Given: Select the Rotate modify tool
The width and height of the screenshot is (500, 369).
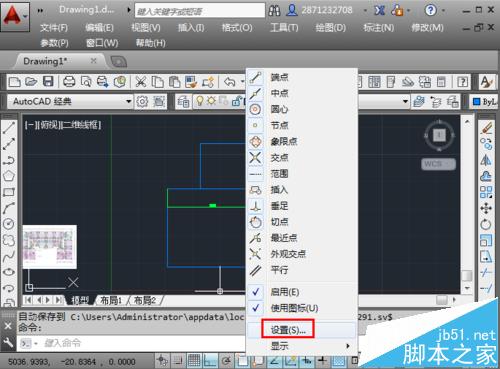Looking at the screenshot, I should coord(486,224).
